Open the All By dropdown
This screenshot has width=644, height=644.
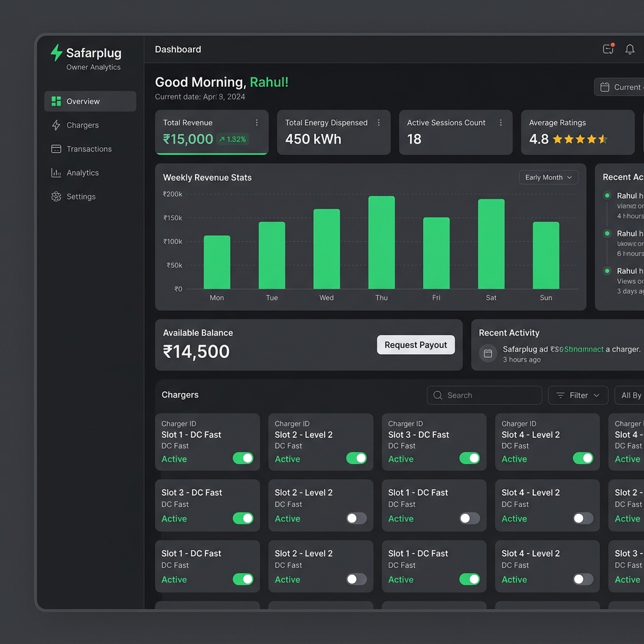(x=630, y=395)
